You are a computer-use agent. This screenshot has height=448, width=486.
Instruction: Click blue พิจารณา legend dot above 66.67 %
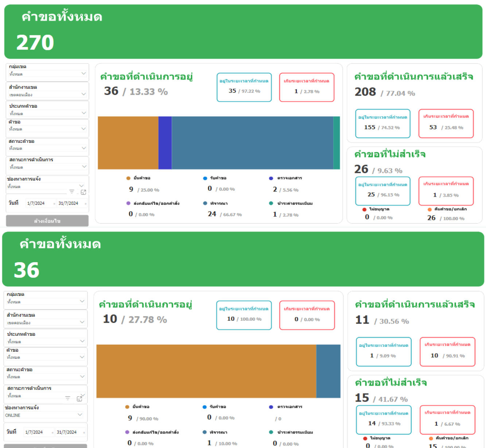(x=205, y=204)
